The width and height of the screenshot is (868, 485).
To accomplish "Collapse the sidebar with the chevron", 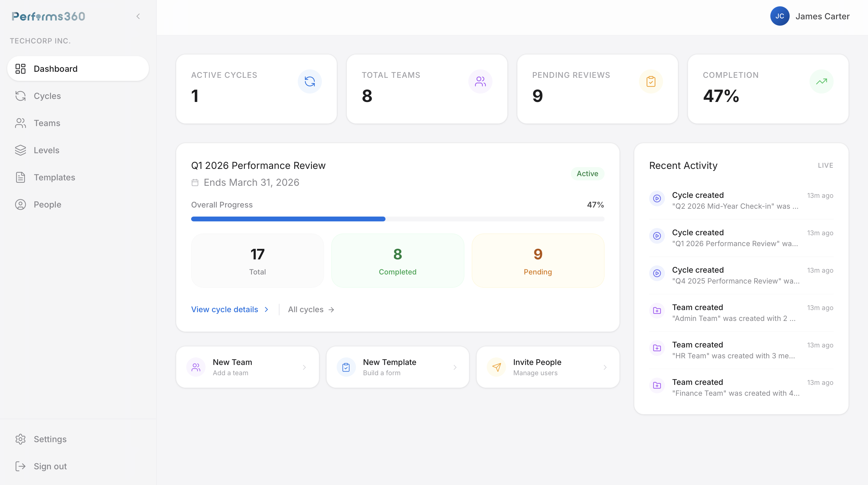I will (138, 16).
